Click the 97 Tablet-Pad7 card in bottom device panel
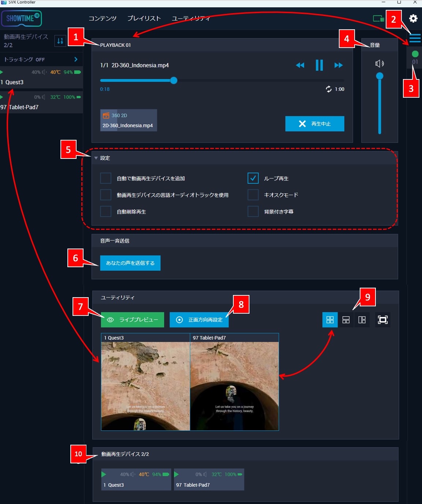Viewport: 422px width, 504px height. tap(209, 479)
